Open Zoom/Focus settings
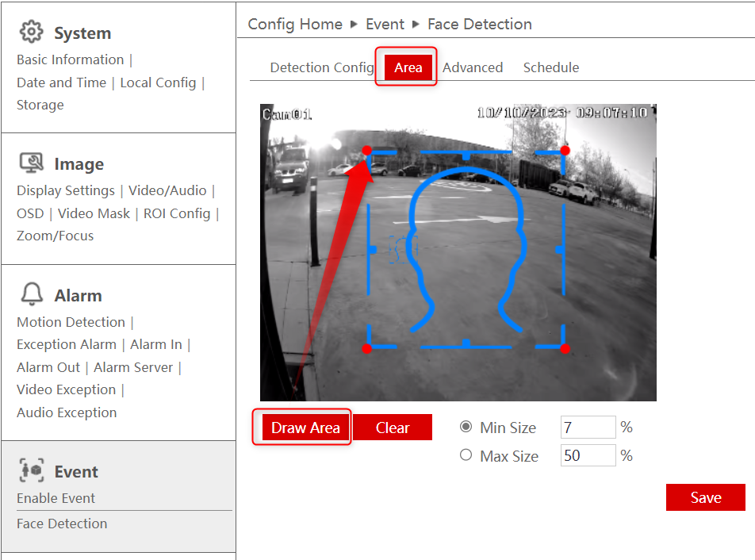Image resolution: width=755 pixels, height=560 pixels. [x=55, y=236]
